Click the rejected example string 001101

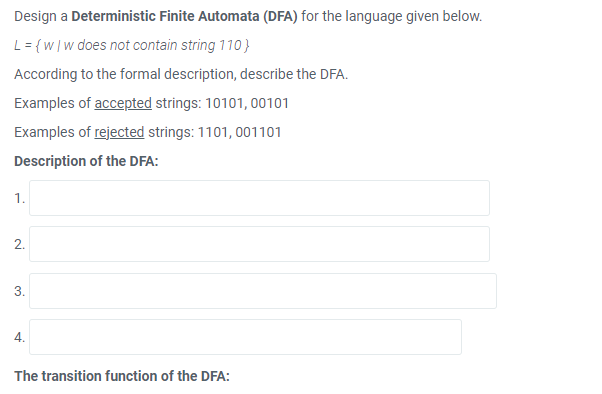tap(258, 132)
